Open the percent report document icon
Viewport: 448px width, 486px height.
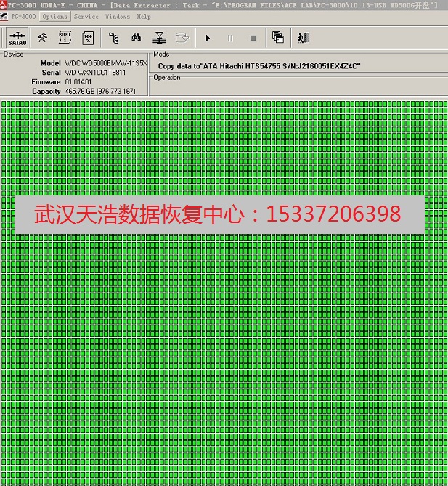point(88,38)
